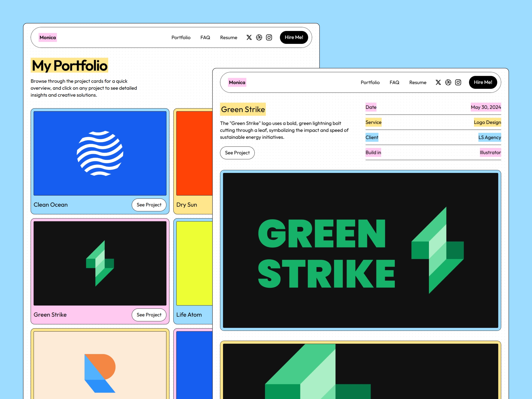The height and width of the screenshot is (399, 532).
Task: Click the Instagram icon in project nav
Action: tap(458, 82)
